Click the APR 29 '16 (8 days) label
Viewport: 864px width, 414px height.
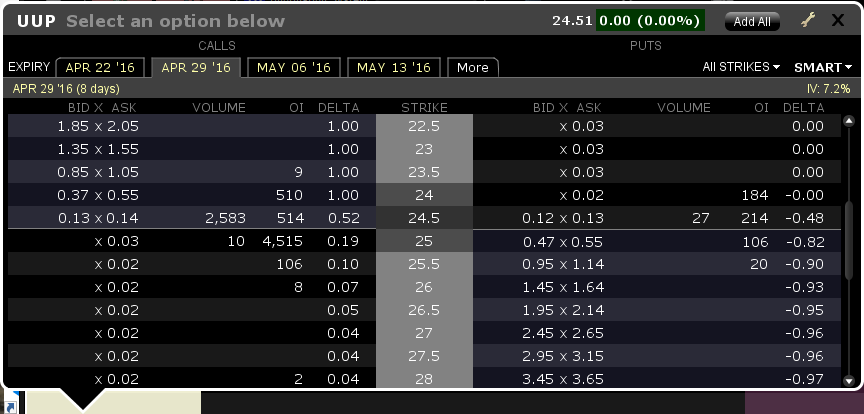pyautogui.click(x=66, y=89)
